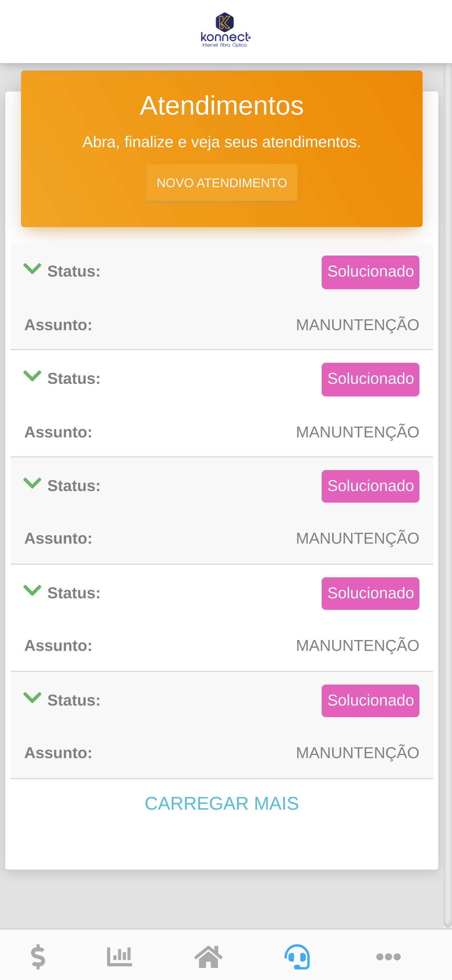Click first ticket's Solucionado status badge
Image resolution: width=452 pixels, height=980 pixels.
coord(370,272)
